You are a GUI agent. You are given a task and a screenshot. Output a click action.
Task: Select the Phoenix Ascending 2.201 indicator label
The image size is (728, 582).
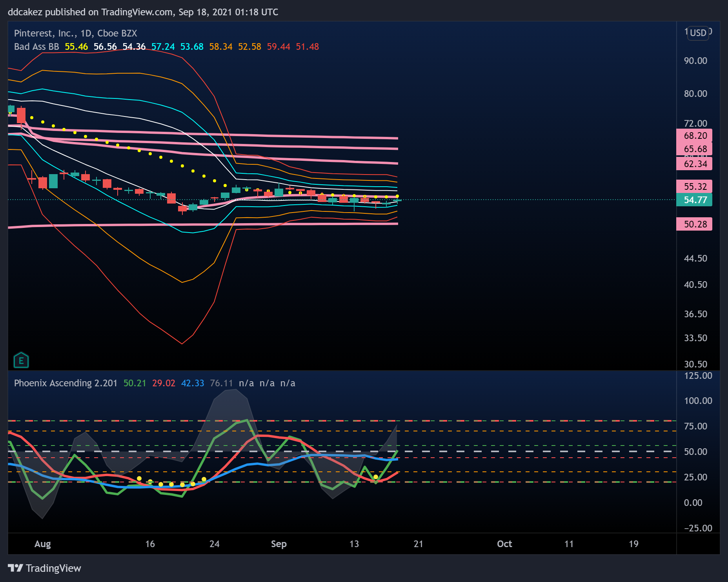tap(66, 383)
